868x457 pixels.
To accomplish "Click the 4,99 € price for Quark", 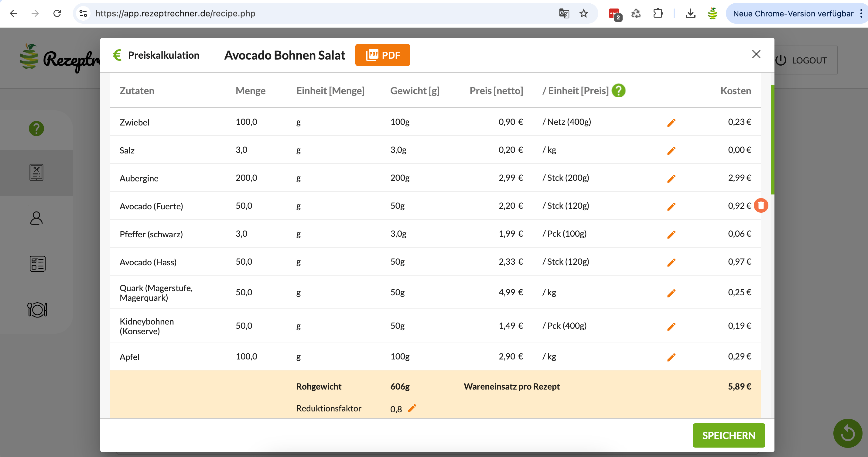I will [x=511, y=292].
